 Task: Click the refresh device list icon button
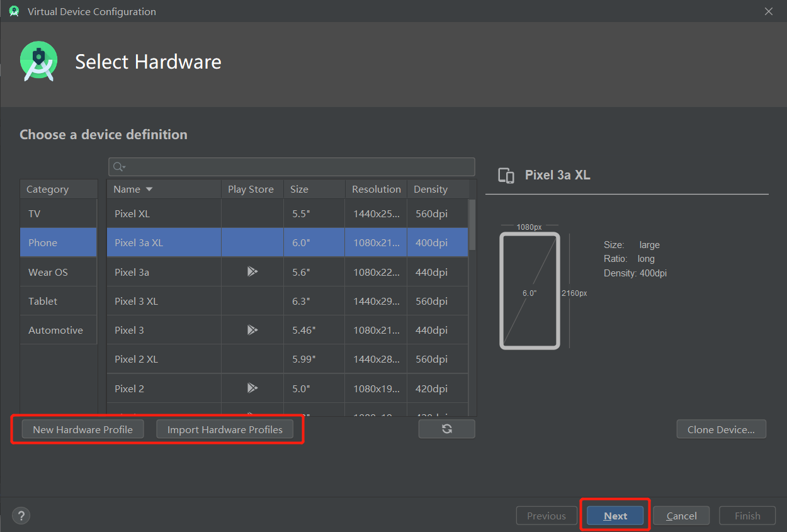pos(446,429)
